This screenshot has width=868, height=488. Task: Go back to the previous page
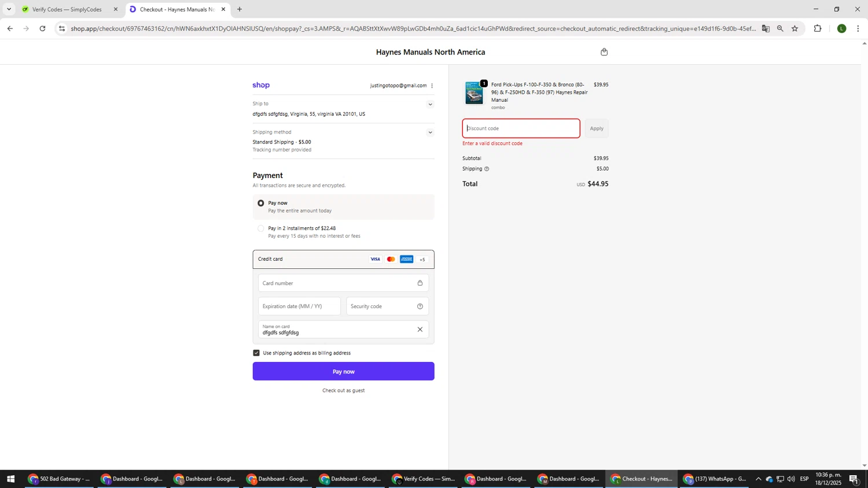click(10, 28)
